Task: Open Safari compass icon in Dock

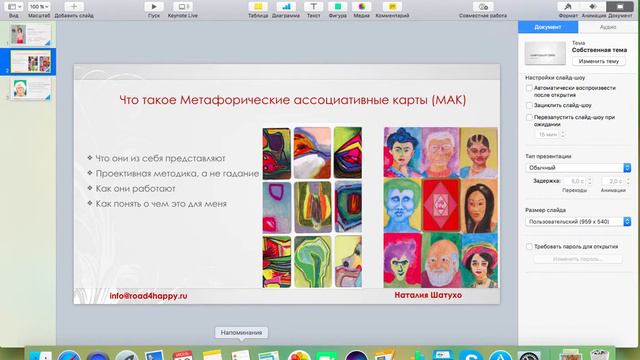Action: pyautogui.click(x=69, y=354)
